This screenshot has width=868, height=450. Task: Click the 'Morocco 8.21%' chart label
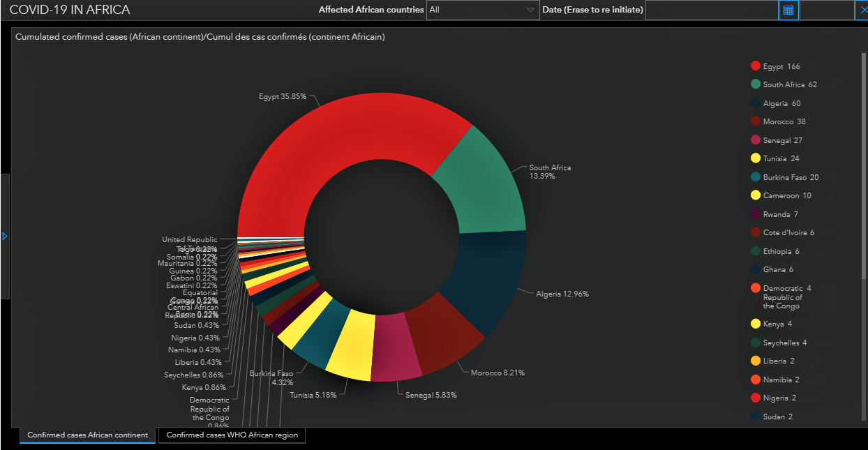pos(497,373)
